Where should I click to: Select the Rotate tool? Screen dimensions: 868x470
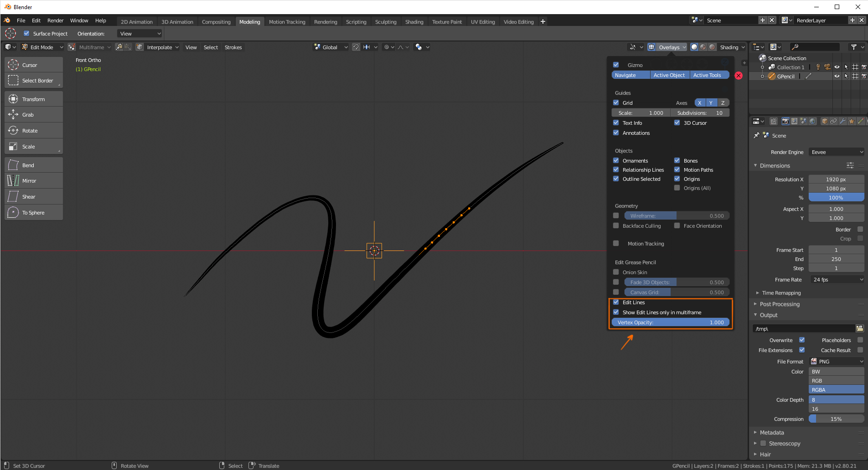34,131
